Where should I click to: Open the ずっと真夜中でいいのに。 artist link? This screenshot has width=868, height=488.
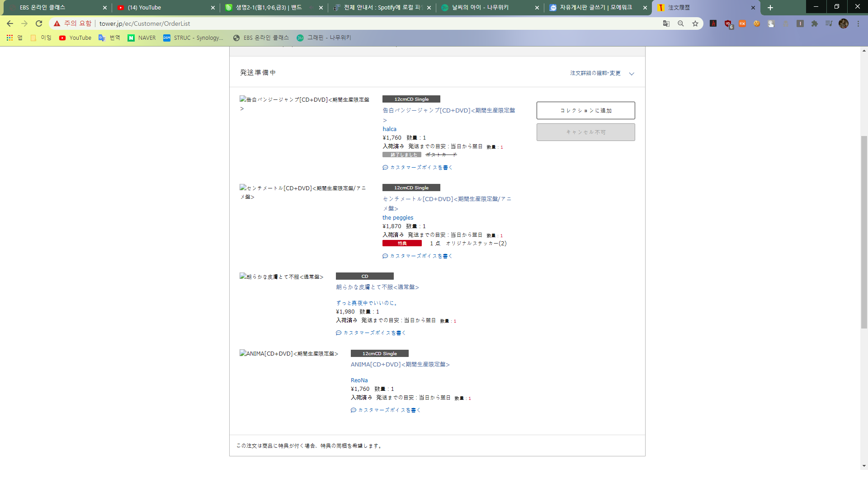(x=367, y=303)
